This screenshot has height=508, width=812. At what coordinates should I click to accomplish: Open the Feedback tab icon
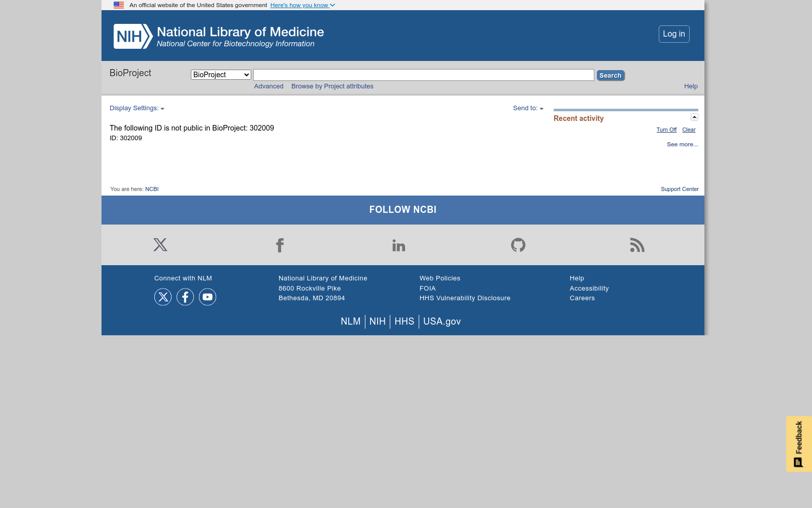click(x=799, y=444)
